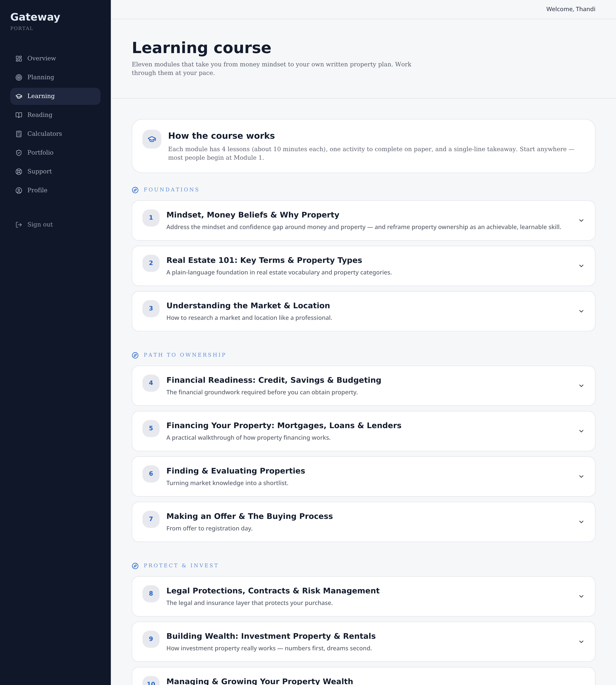Click the Learning course page heading
The height and width of the screenshot is (685, 616).
coord(201,48)
